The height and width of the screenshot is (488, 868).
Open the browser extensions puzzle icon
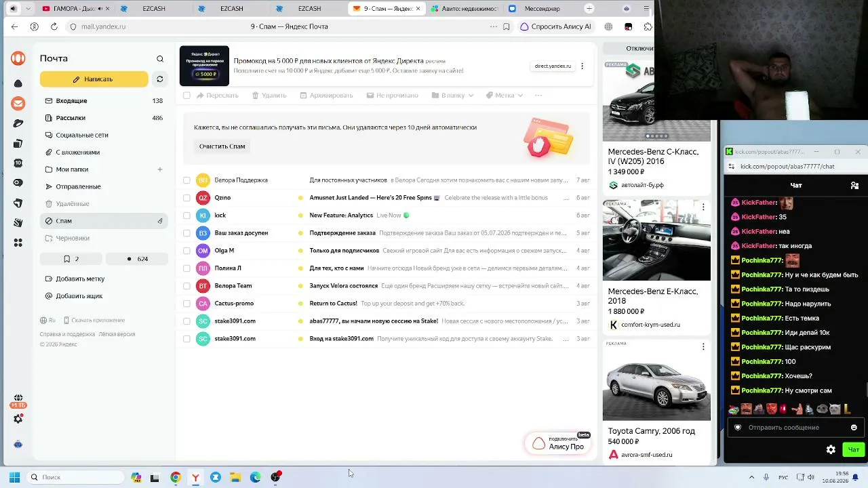pyautogui.click(x=648, y=26)
